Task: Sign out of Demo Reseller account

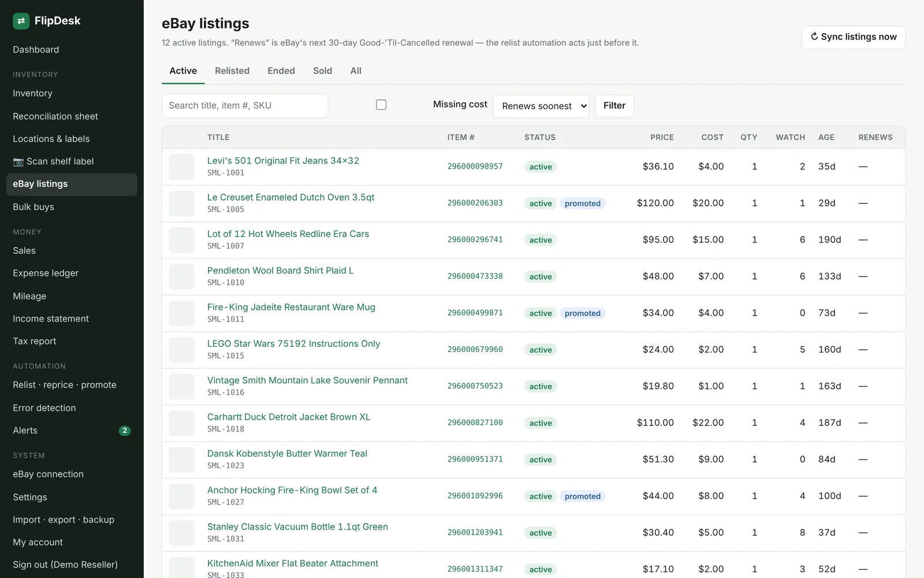Action: [72, 565]
